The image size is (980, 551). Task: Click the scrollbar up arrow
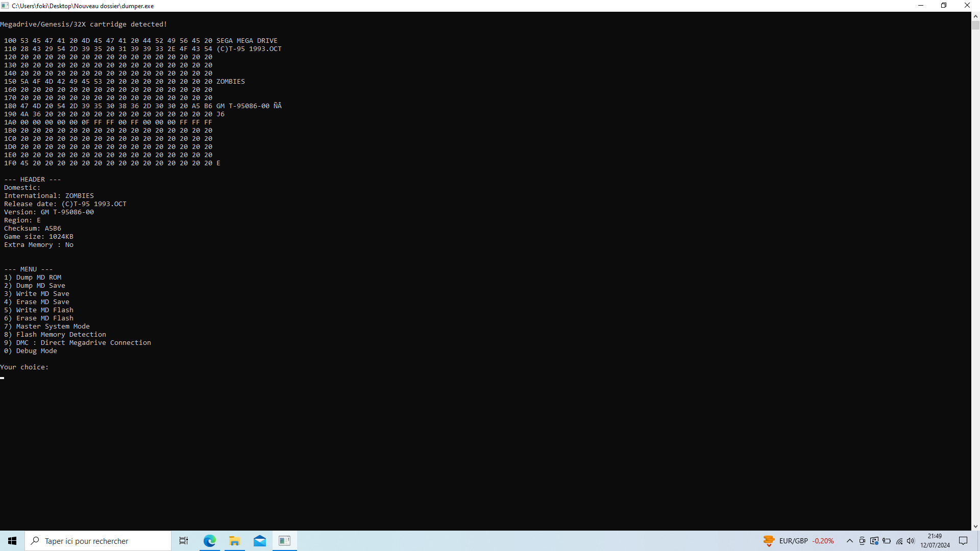(975, 16)
